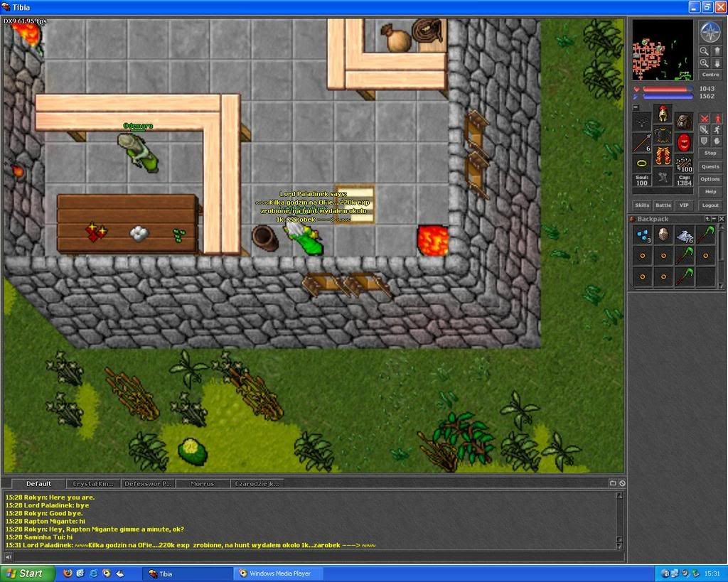Open the Quests log
Image resolution: width=728 pixels, height=582 pixels.
click(710, 166)
